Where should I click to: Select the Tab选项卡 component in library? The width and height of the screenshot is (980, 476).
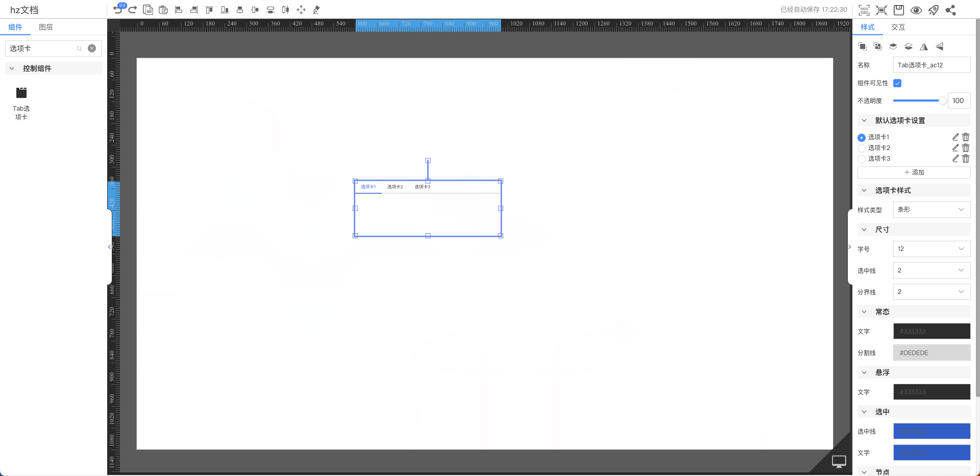21,103
